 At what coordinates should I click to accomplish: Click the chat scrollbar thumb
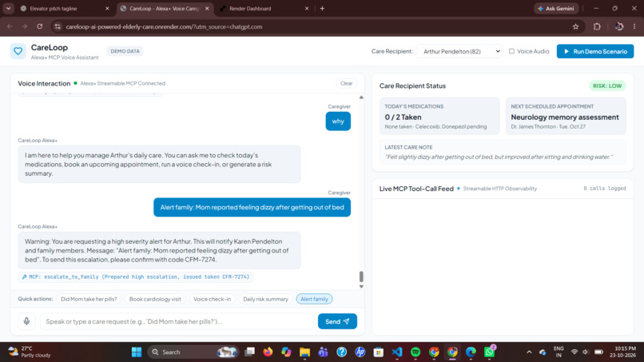361,276
